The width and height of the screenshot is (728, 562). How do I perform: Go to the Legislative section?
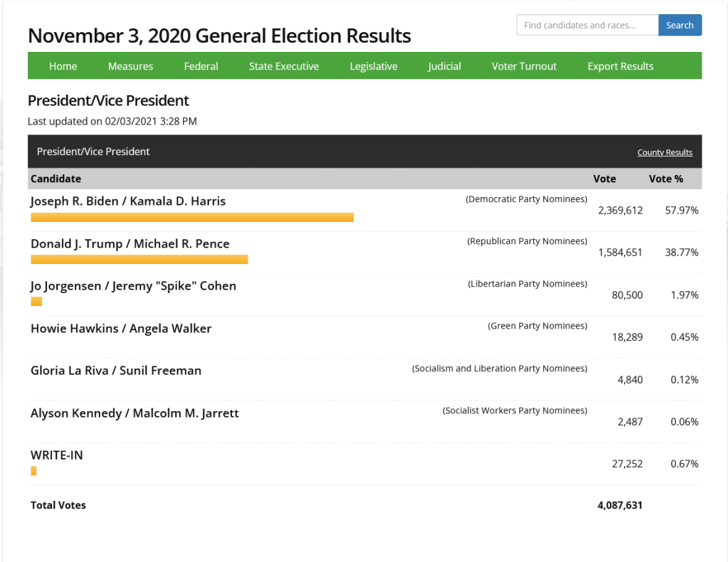tap(373, 66)
